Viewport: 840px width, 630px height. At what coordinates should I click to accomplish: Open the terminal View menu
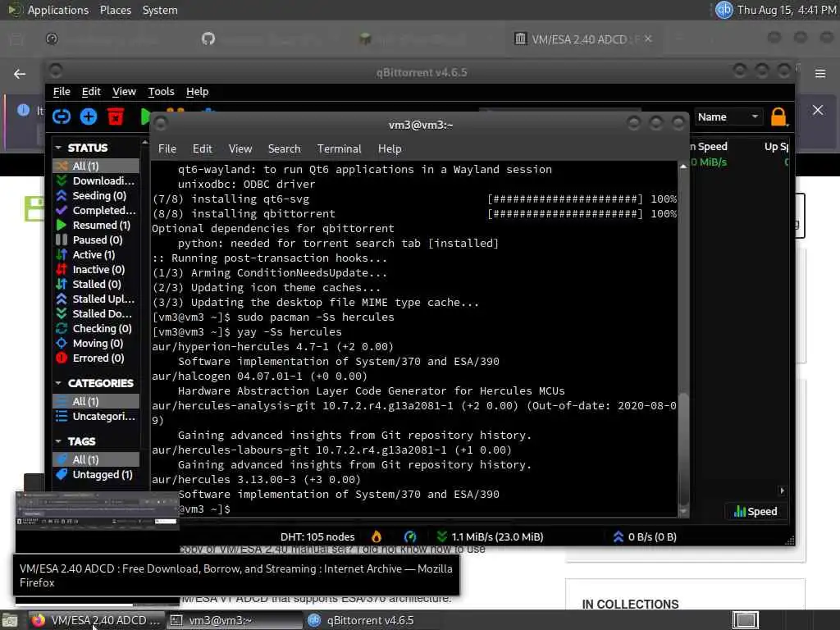[240, 148]
